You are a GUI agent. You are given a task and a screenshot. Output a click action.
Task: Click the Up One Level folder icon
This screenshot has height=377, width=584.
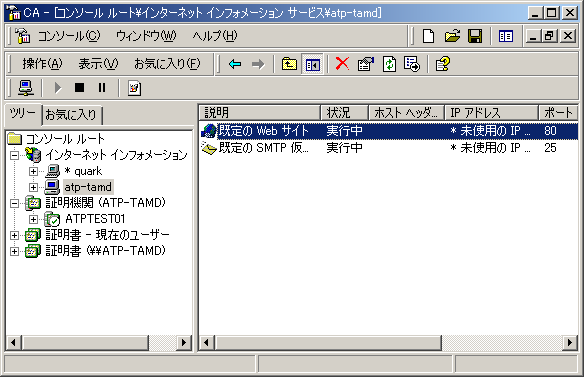click(289, 64)
